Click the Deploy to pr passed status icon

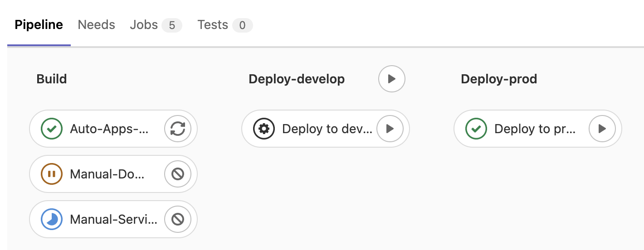coord(476,129)
